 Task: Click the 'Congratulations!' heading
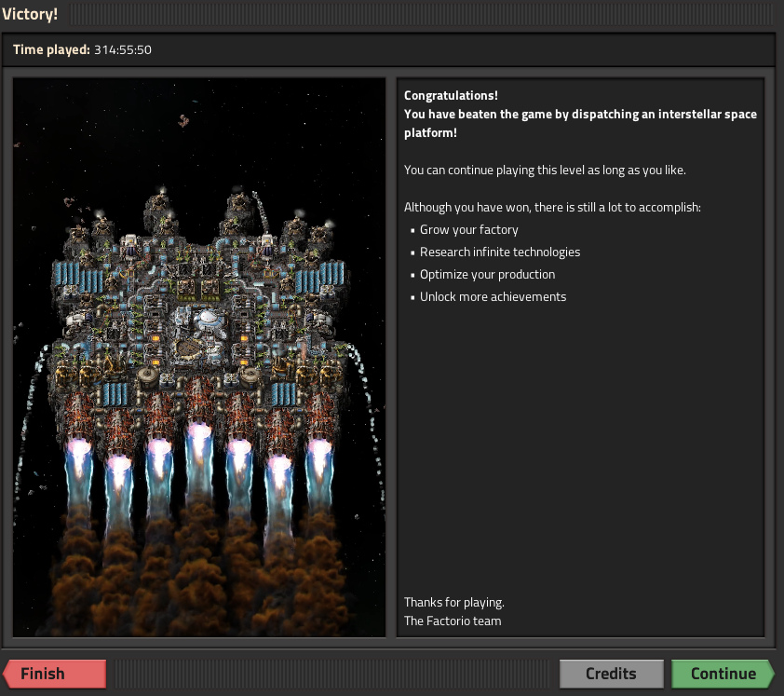click(x=451, y=96)
